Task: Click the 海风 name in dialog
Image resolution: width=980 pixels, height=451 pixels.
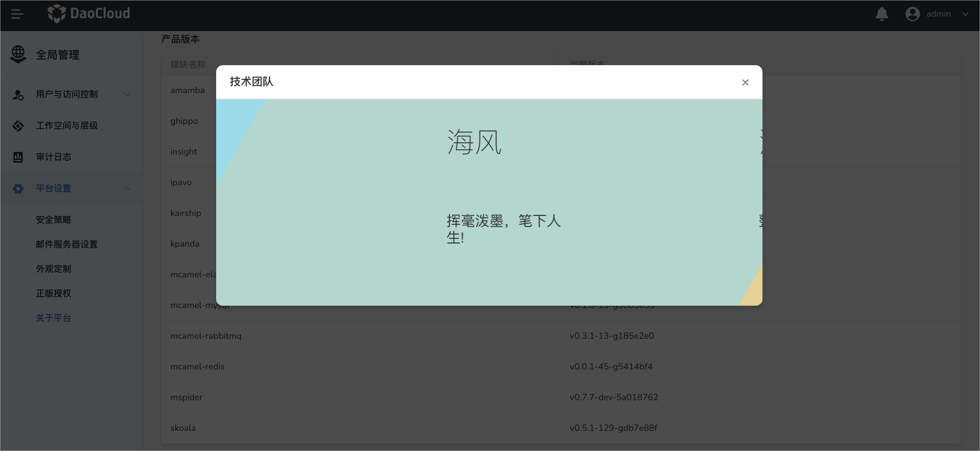Action: pos(474,142)
